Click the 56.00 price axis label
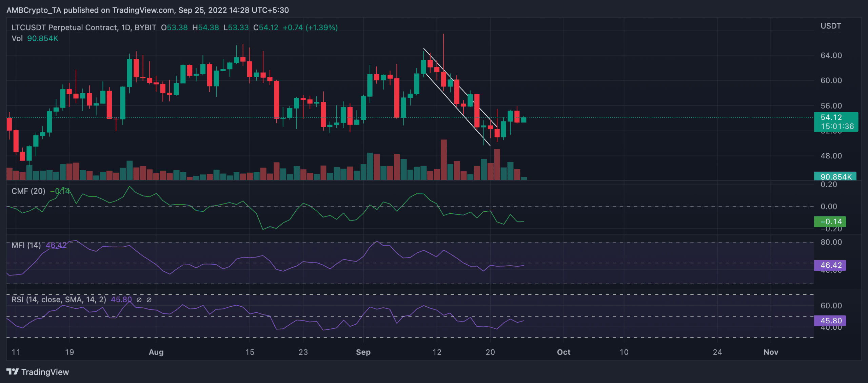Image resolution: width=868 pixels, height=383 pixels. (831, 106)
